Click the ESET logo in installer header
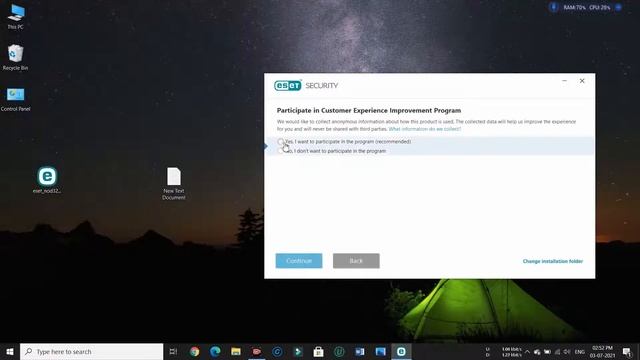Viewport: 640px width, 360px height. 288,85
